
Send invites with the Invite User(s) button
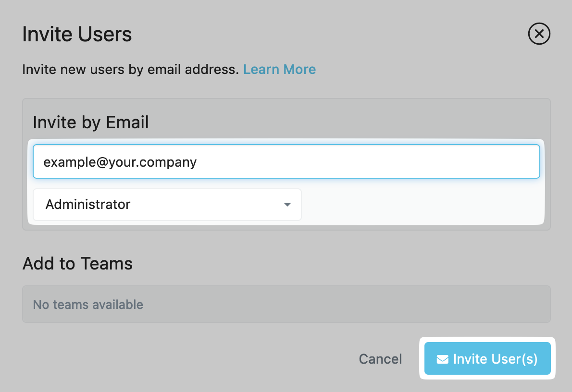(487, 358)
